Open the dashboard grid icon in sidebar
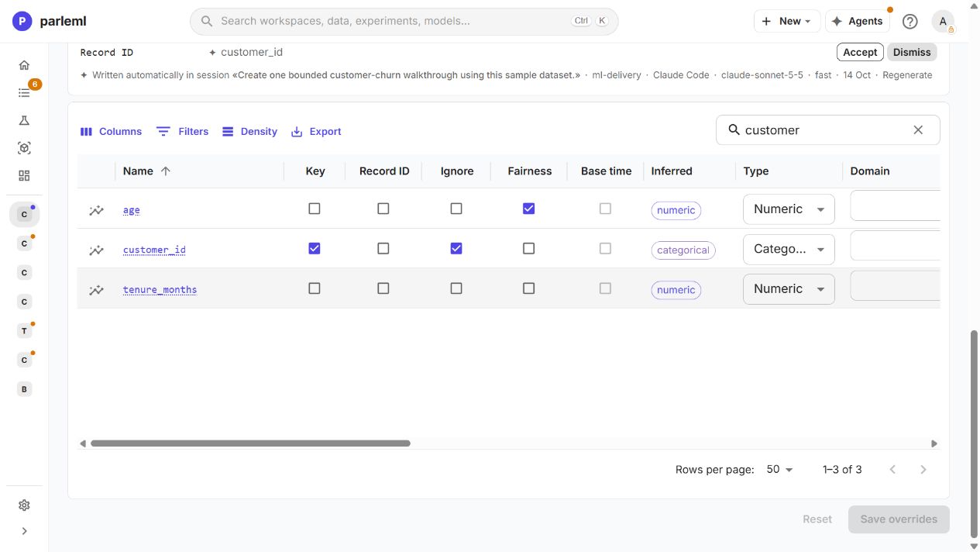Screen dimensions: 980x552 pos(24,176)
